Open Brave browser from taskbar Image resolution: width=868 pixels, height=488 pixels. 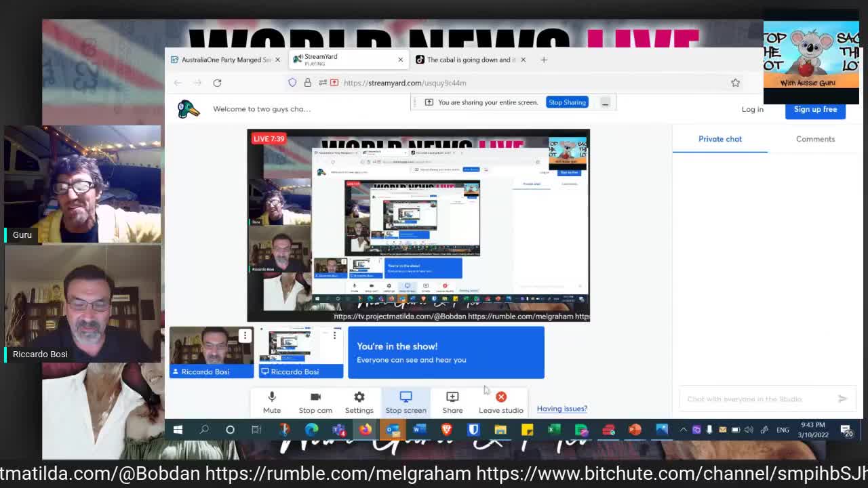point(446,430)
